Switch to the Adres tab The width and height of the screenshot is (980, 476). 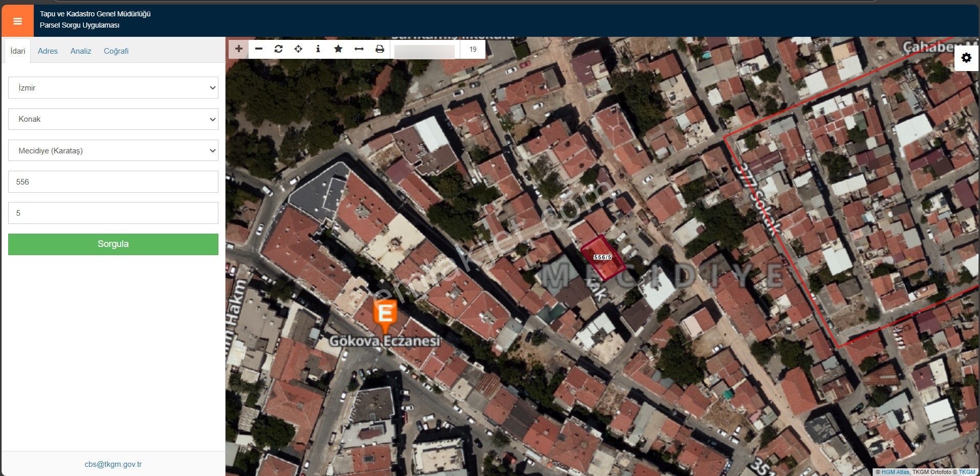(x=48, y=51)
